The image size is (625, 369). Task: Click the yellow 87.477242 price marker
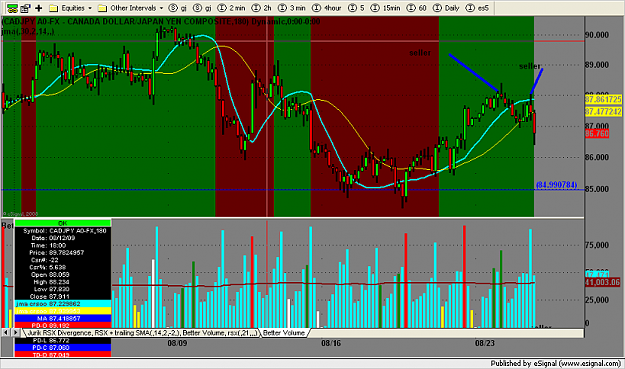[x=603, y=111]
